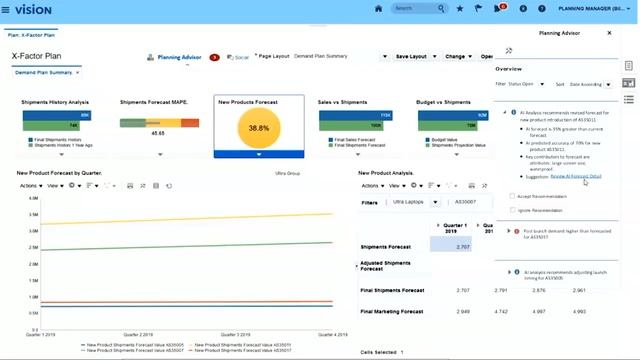This screenshot has width=640, height=360.
Task: Select New Products Forecast tile
Action: [259, 127]
